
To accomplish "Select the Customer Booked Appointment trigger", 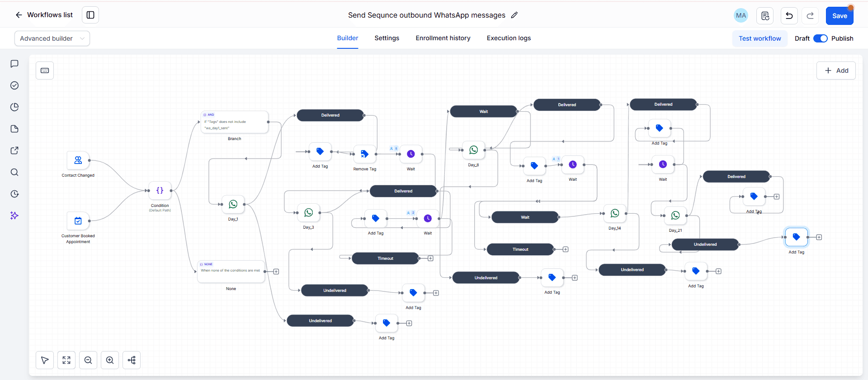I will [x=78, y=221].
